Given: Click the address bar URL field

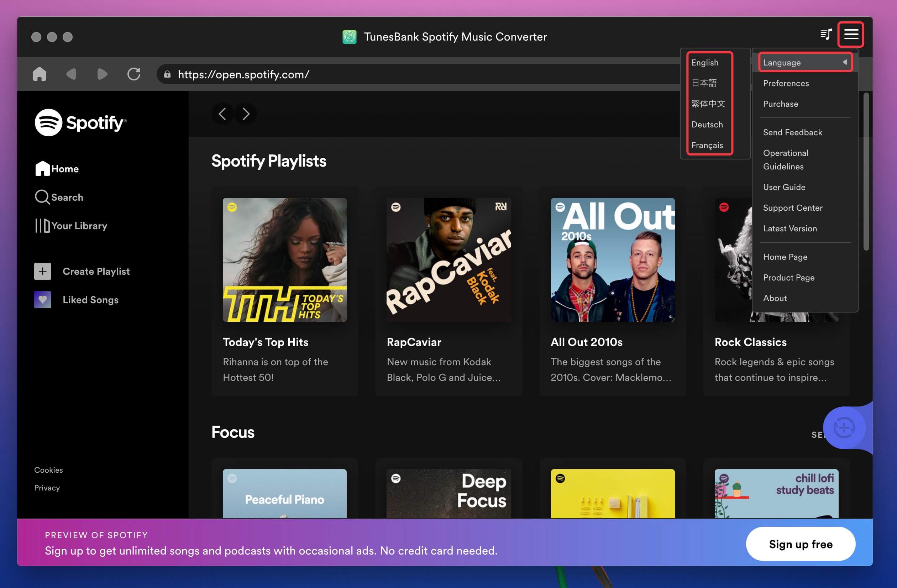Looking at the screenshot, I should tap(418, 74).
